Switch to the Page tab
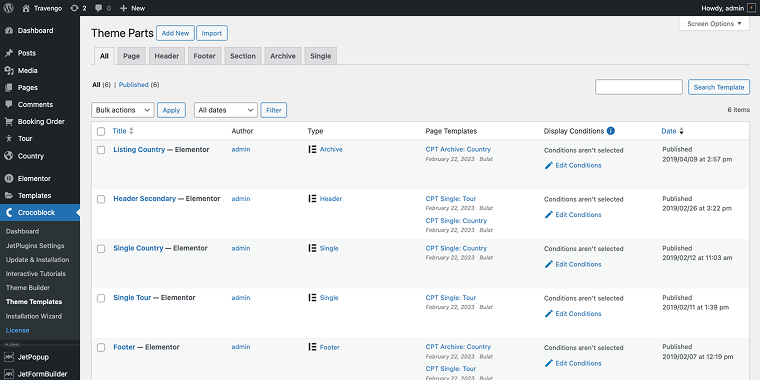Viewport: 760px width, 380px height. [x=131, y=56]
